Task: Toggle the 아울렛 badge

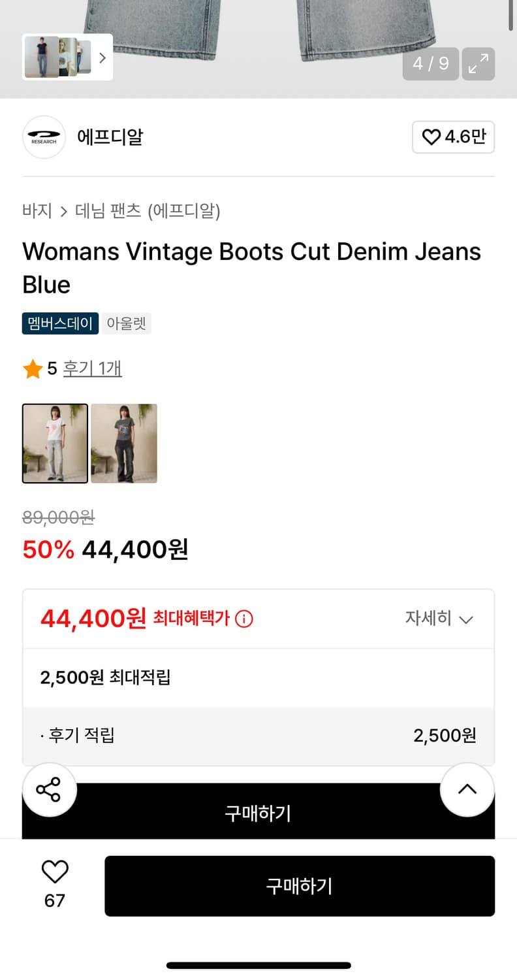Action: pos(126,323)
